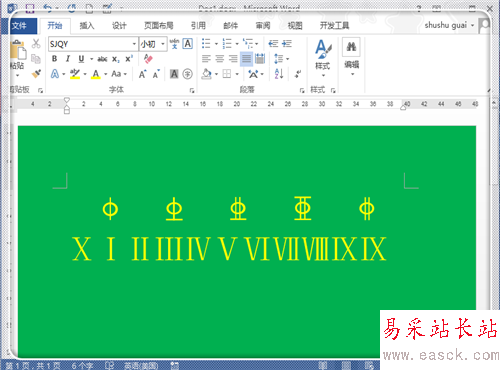The height and width of the screenshot is (370, 500).
Task: Open the phonetic guide (wén) tool
Action: pos(174,44)
